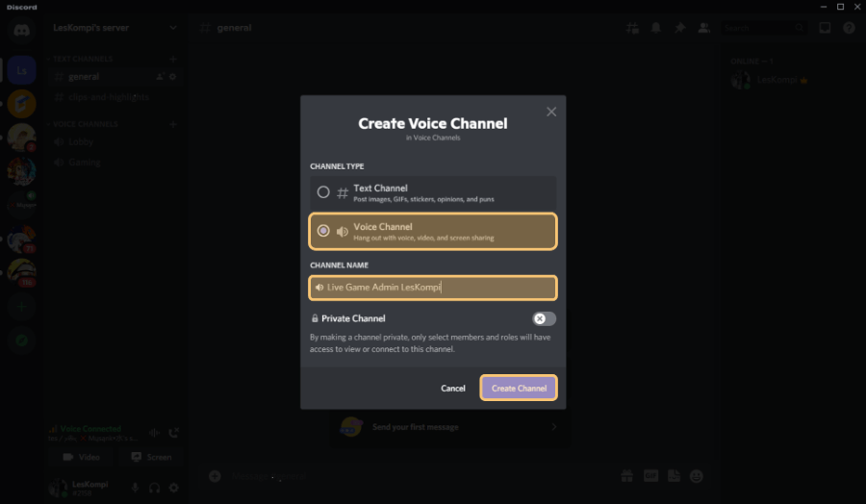The width and height of the screenshot is (866, 504).
Task: Explore public servers compass icon
Action: pos(21,340)
